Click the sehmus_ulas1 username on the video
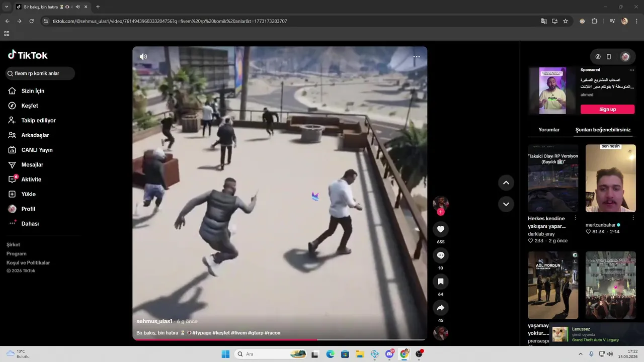 pyautogui.click(x=154, y=321)
